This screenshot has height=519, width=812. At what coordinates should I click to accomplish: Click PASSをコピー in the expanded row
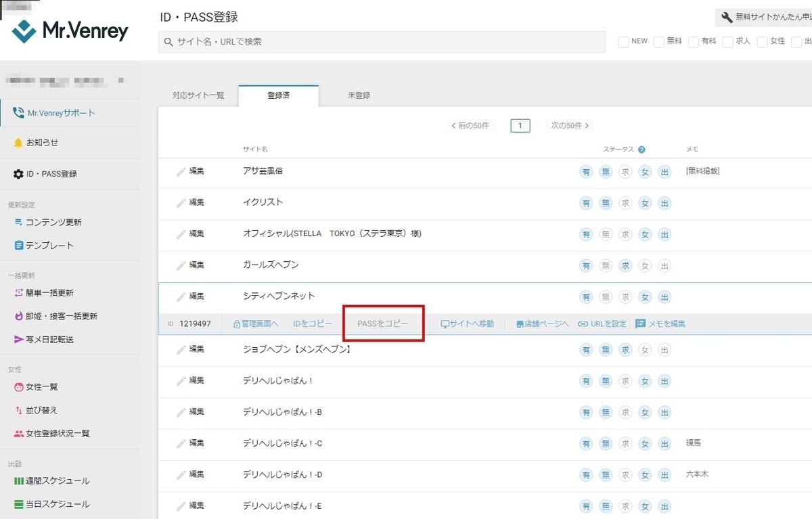click(x=383, y=324)
